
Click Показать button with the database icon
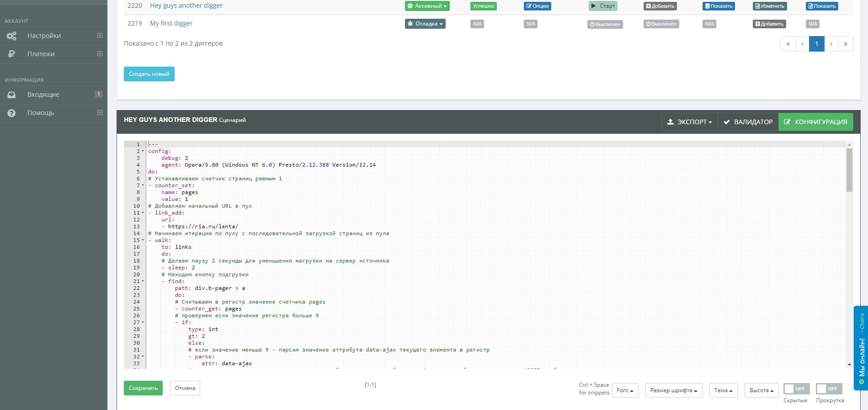pyautogui.click(x=719, y=6)
